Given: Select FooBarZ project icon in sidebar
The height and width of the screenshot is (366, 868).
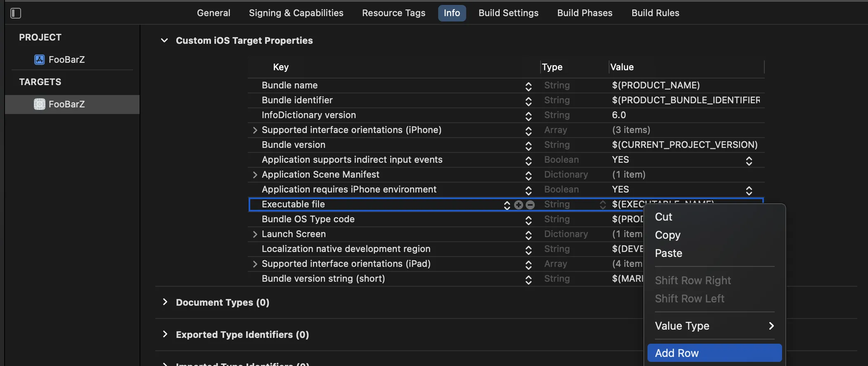Looking at the screenshot, I should [x=39, y=59].
